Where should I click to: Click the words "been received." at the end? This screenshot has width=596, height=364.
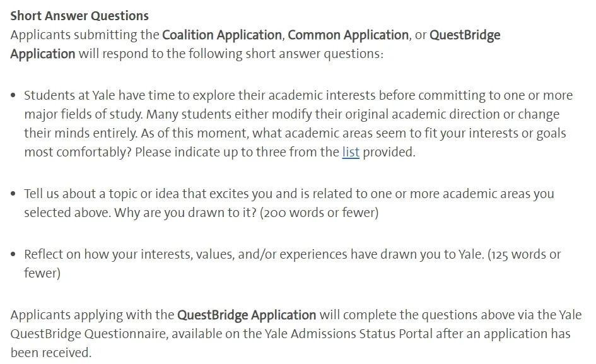tap(51, 353)
